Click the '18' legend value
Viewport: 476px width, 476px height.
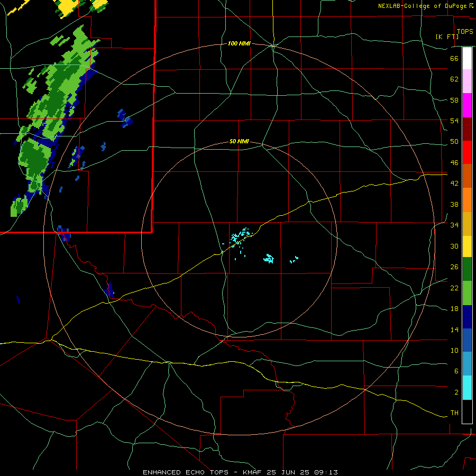click(x=454, y=309)
